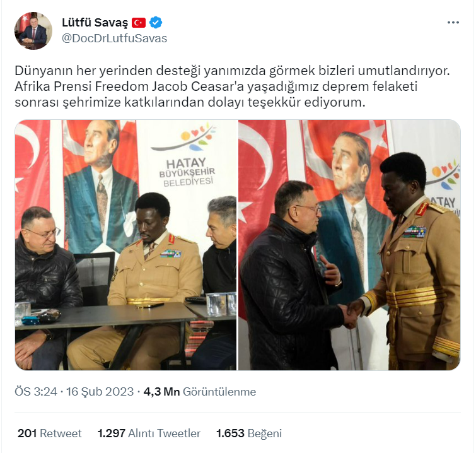Click the blue verified badge icon

(156, 23)
